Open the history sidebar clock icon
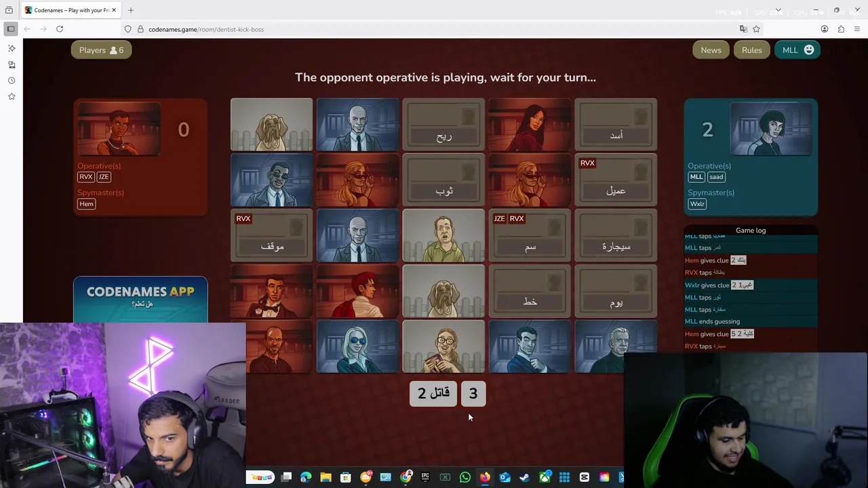The height and width of the screenshot is (488, 868). pos(12,81)
